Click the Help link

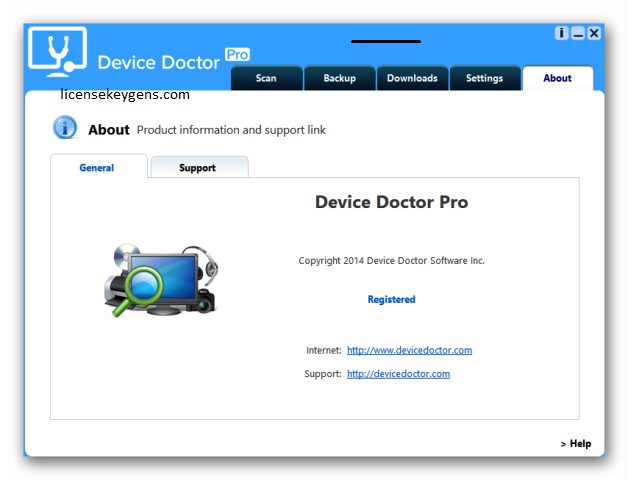point(576,444)
